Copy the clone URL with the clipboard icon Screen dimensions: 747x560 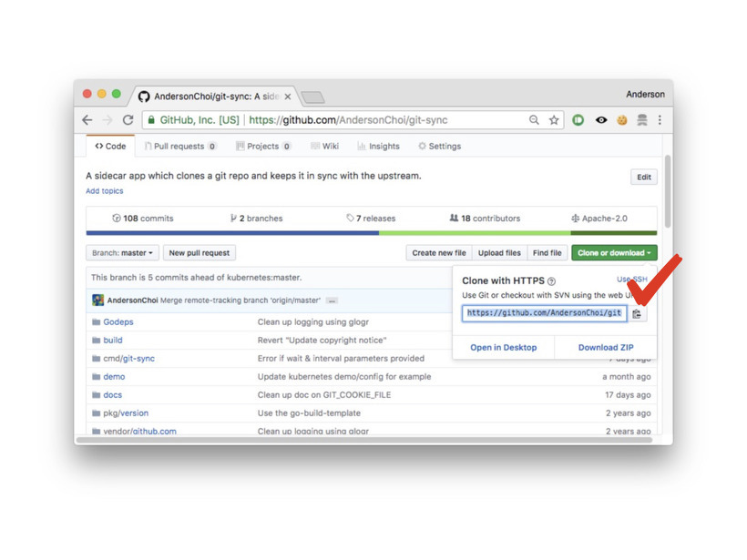coord(637,314)
